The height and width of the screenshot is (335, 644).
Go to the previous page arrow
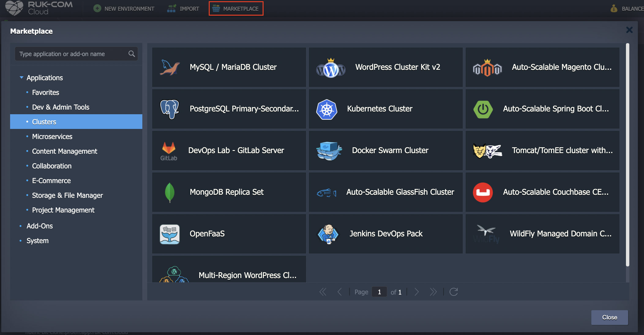pos(339,292)
